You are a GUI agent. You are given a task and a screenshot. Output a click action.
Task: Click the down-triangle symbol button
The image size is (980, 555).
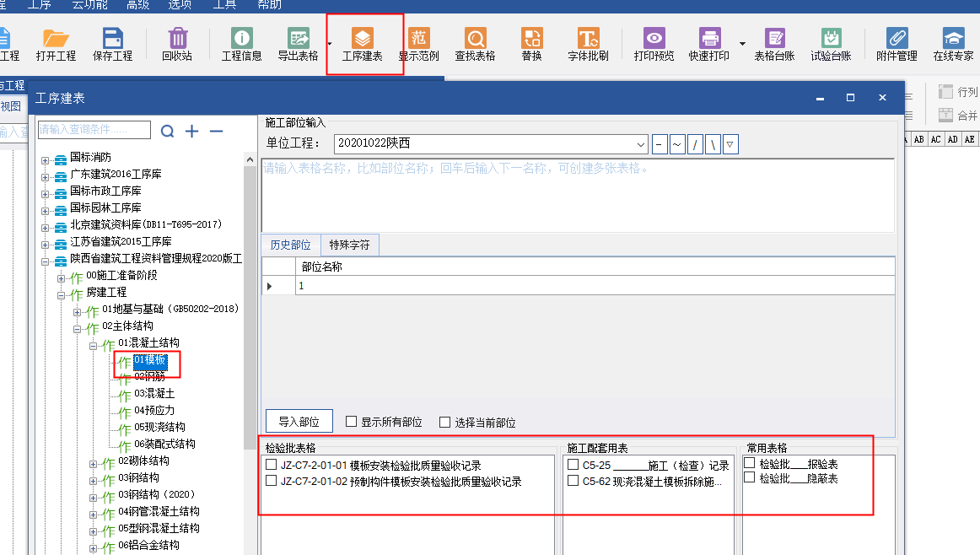[730, 144]
